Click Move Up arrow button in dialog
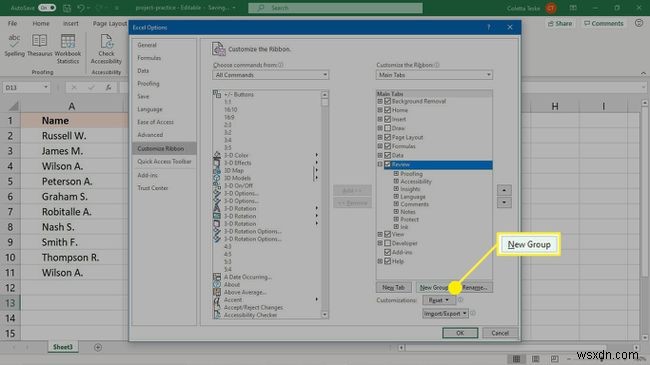The height and width of the screenshot is (365, 650). (x=504, y=190)
